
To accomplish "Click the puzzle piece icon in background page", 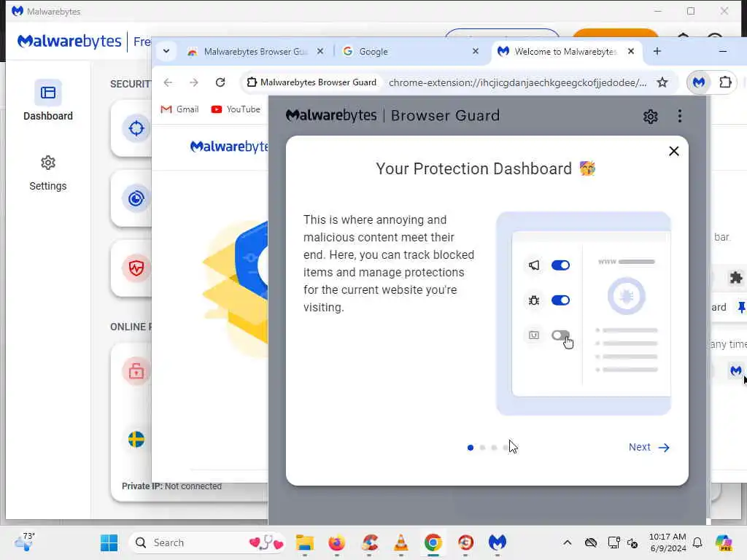I will pyautogui.click(x=736, y=278).
